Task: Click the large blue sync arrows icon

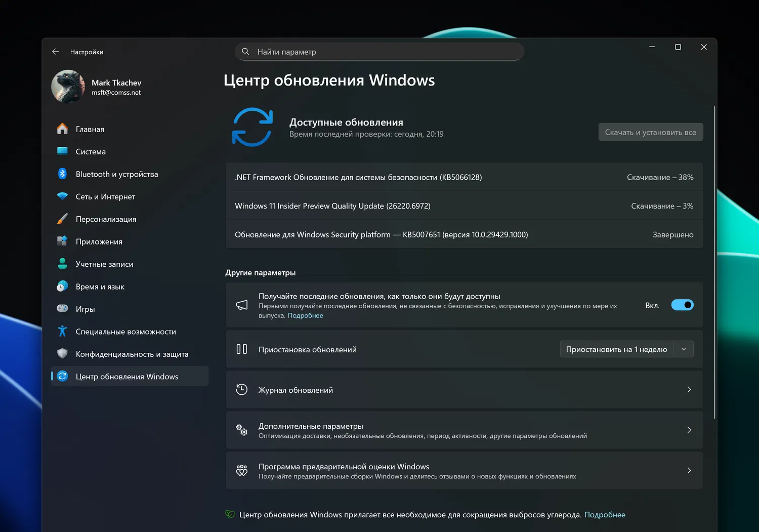Action: click(x=252, y=127)
